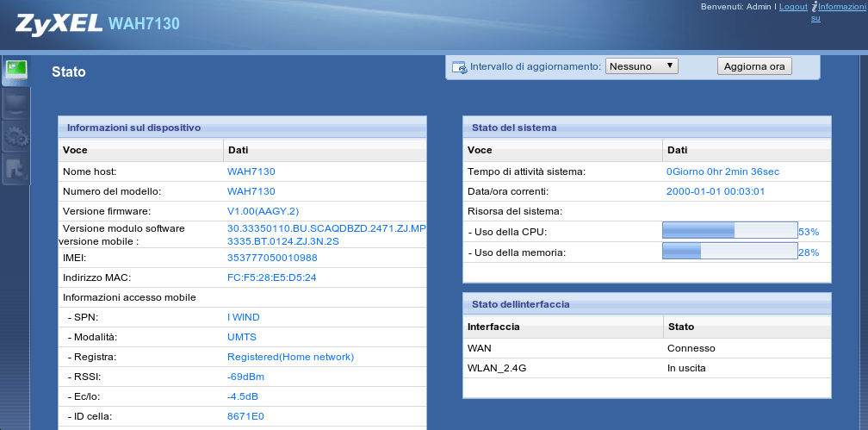868x430 pixels.
Task: Select the MAC address FC:F5:28:E5:D5:24
Action: 272,277
